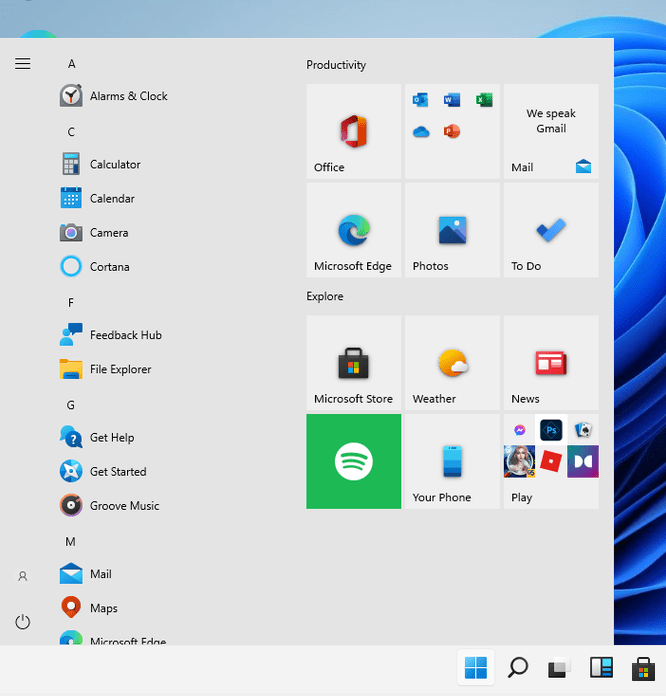Open the To Do tile
This screenshot has width=666, height=696.
[550, 230]
